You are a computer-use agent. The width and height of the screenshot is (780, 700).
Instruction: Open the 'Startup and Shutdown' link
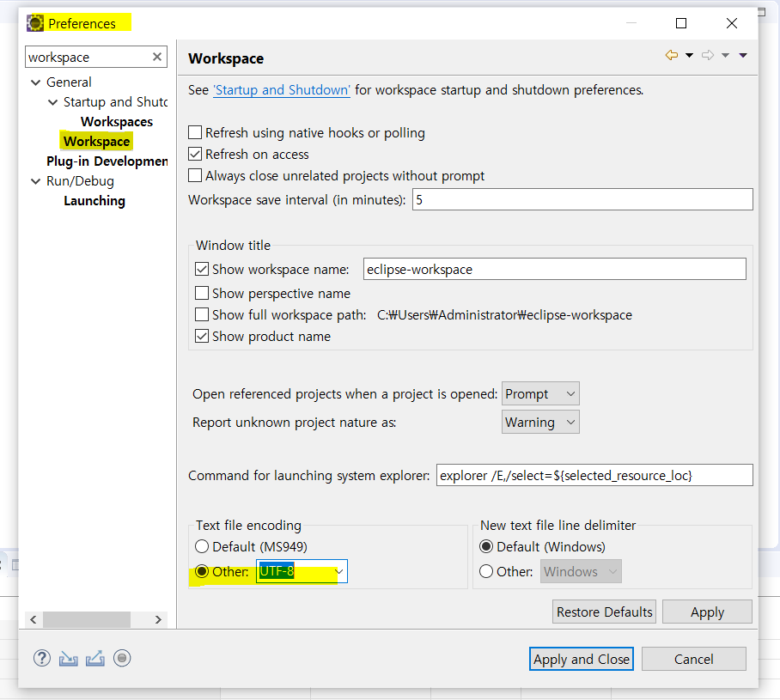pyautogui.click(x=282, y=90)
